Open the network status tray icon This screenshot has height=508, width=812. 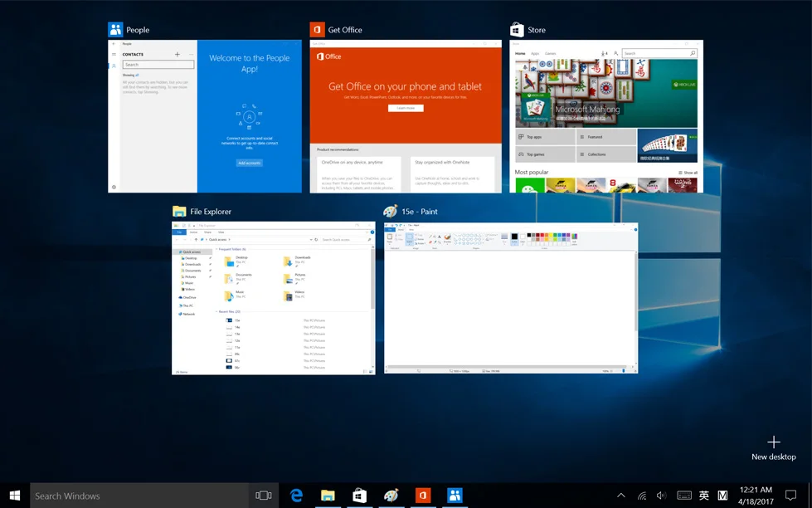(x=641, y=496)
